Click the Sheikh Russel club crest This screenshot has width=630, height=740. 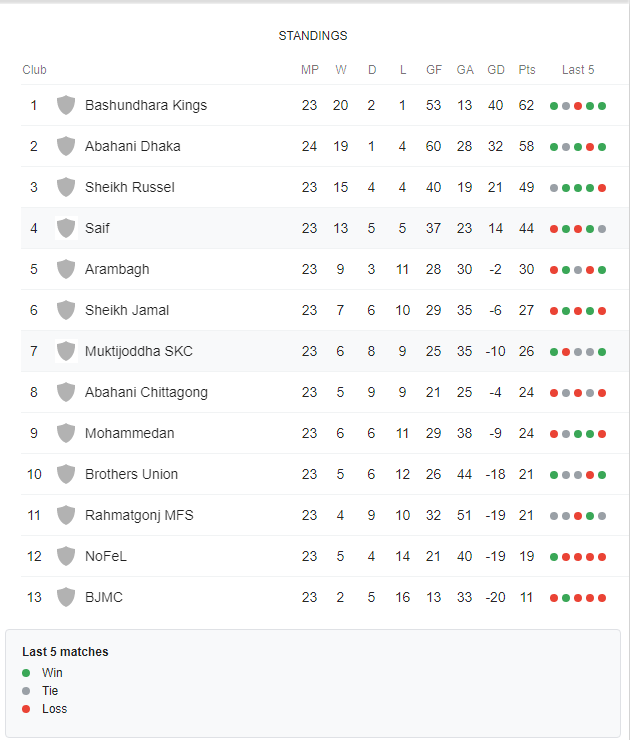click(x=66, y=187)
